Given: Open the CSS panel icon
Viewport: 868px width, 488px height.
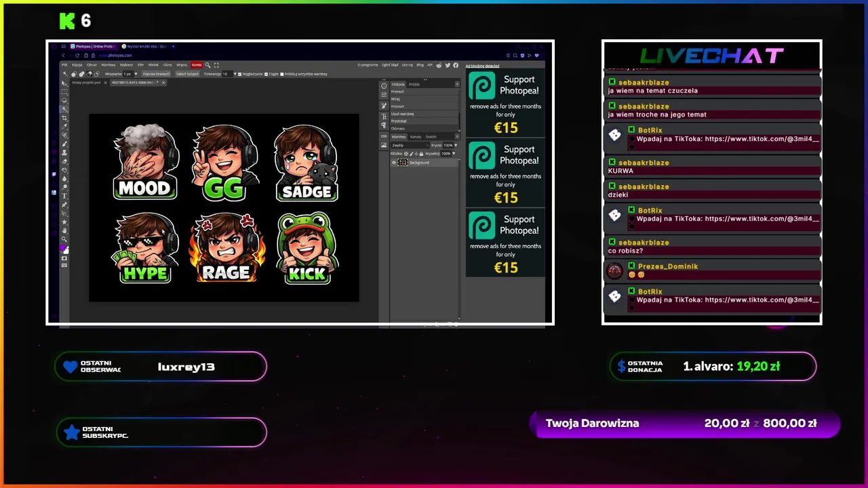Looking at the screenshot, I should 384,136.
